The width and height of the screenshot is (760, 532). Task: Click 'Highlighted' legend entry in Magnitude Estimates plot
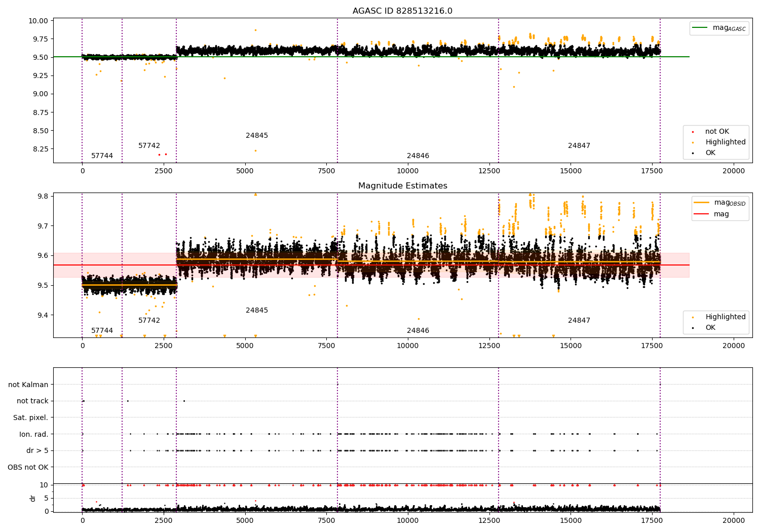pos(725,317)
